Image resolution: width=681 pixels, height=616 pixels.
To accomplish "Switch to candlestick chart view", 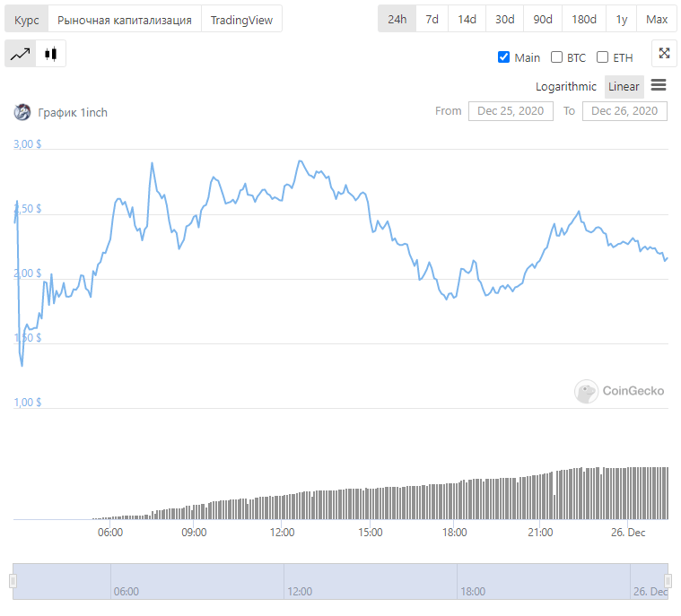I will (x=51, y=54).
